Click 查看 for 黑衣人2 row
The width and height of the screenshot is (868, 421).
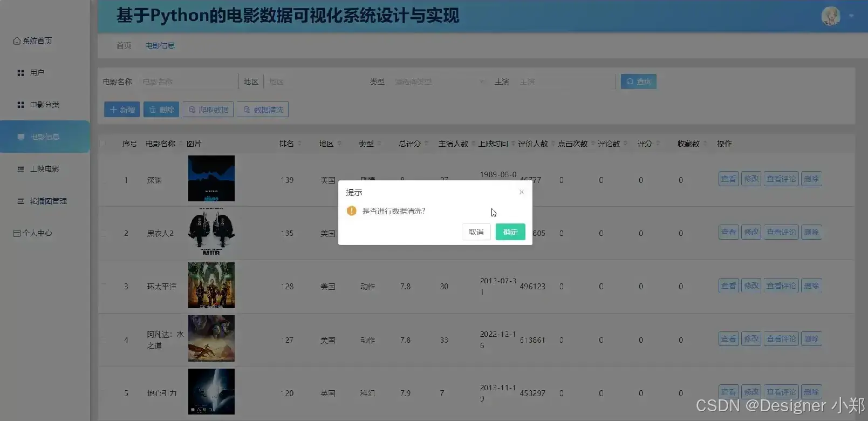click(x=728, y=232)
